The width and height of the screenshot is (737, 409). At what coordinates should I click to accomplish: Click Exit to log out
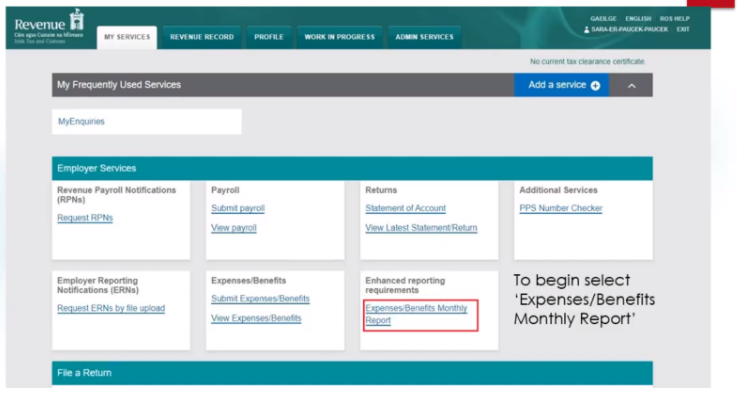(x=683, y=29)
